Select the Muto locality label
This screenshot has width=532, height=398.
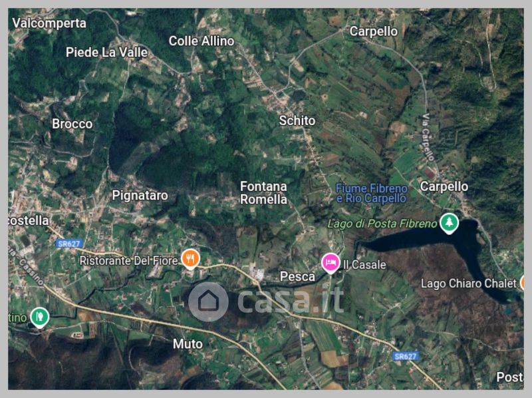pos(188,344)
